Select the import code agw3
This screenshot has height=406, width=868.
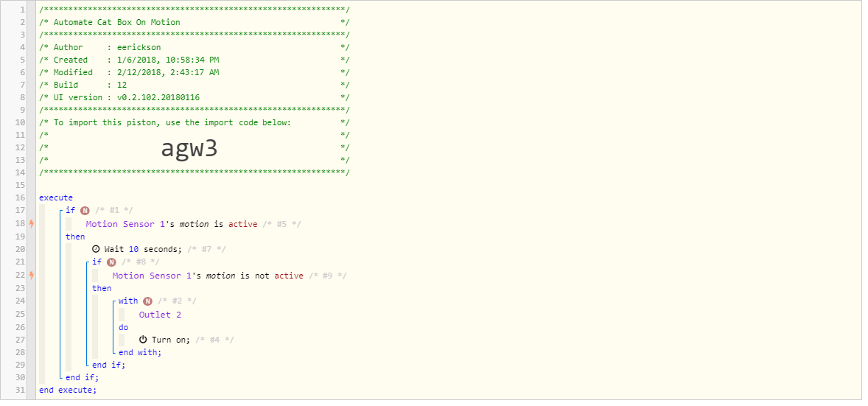pos(189,148)
